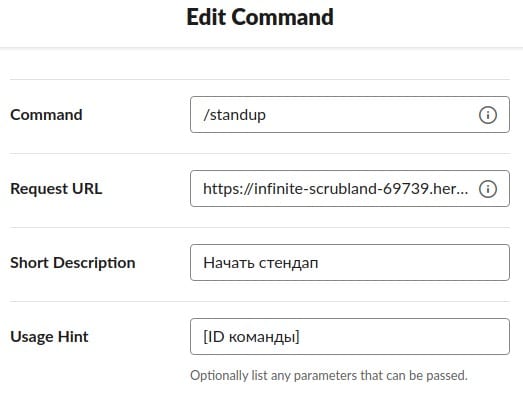Select the 'Command' field label
The height and width of the screenshot is (396, 523).
[x=46, y=115]
